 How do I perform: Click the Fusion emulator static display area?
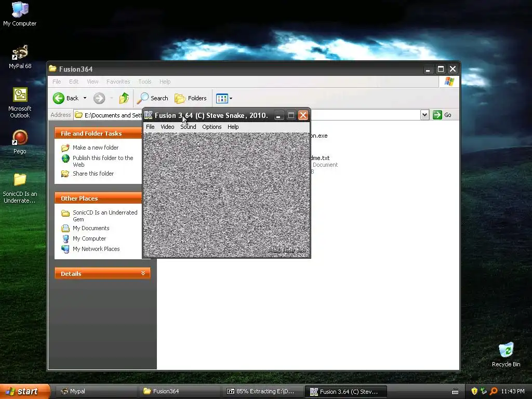pyautogui.click(x=227, y=194)
